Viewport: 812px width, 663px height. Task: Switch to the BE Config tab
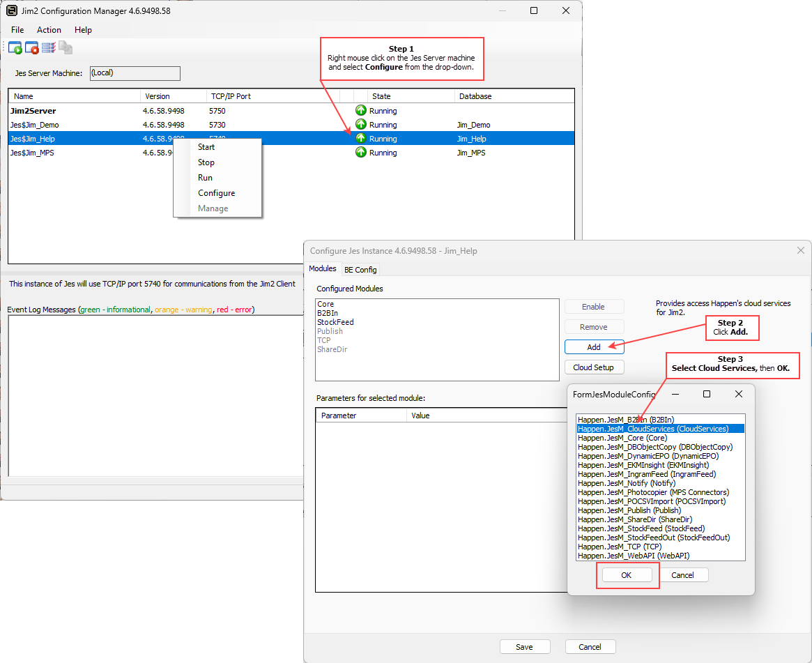360,270
